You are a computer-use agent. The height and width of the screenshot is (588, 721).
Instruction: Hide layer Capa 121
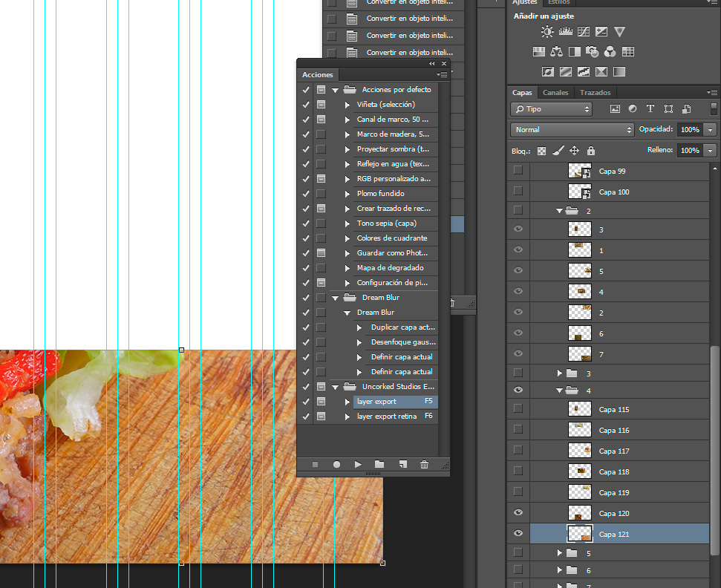click(518, 533)
